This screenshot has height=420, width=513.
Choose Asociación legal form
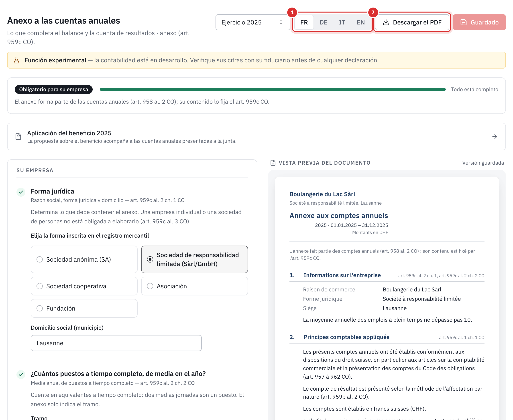(194, 286)
